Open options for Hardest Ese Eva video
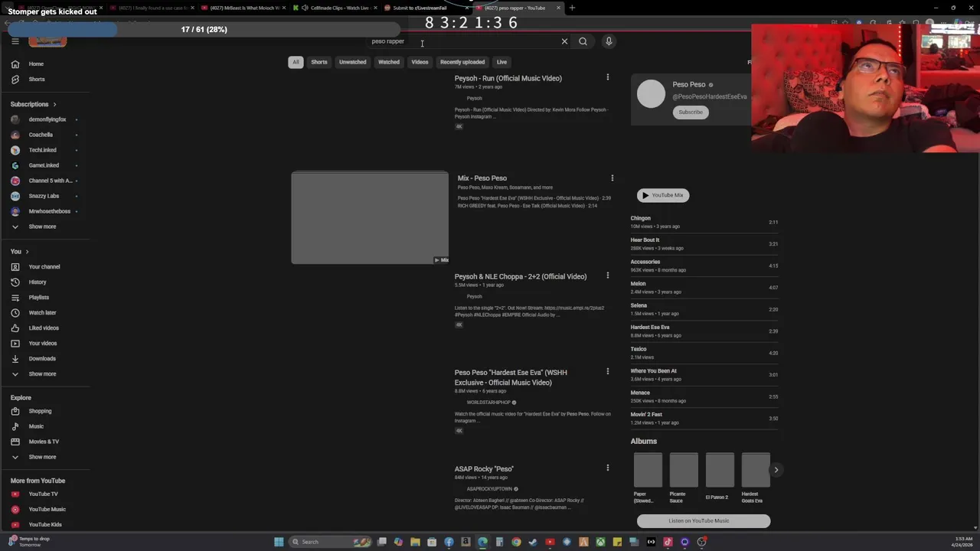This screenshot has width=980, height=551. [x=608, y=371]
